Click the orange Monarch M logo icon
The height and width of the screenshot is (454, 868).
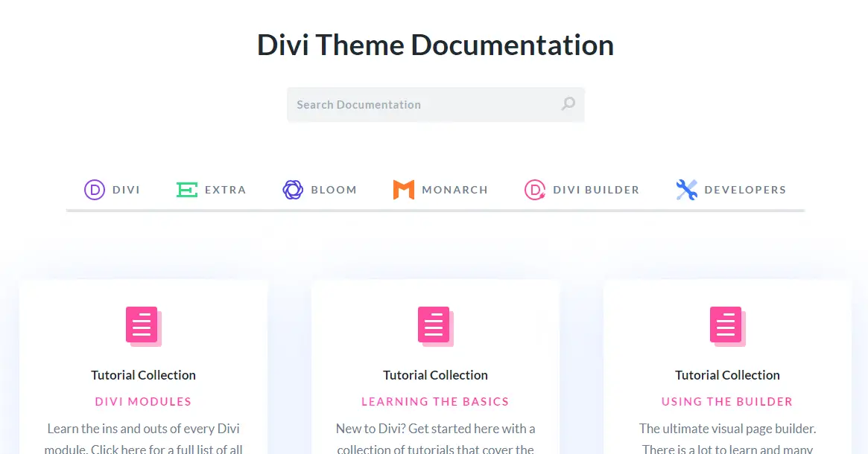(404, 190)
